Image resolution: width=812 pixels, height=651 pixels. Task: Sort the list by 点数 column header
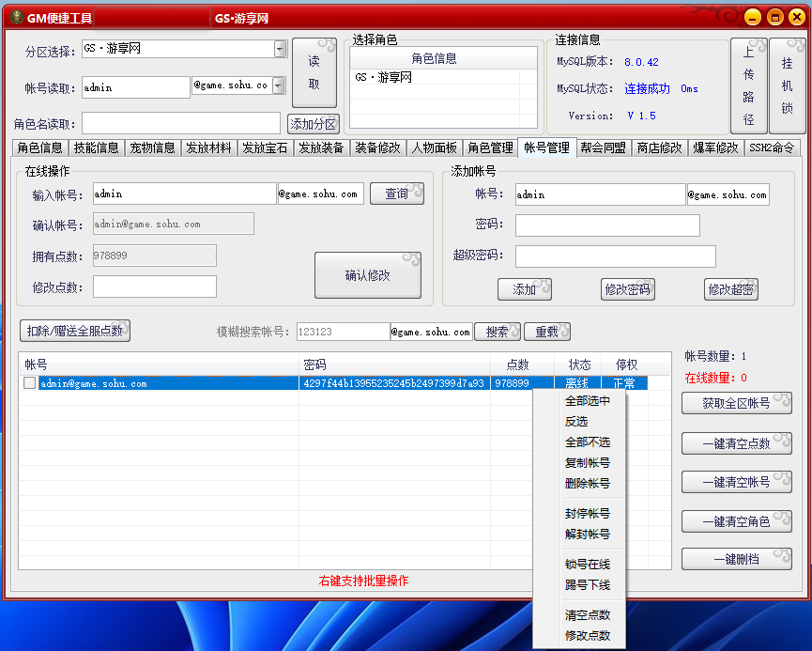coord(517,364)
